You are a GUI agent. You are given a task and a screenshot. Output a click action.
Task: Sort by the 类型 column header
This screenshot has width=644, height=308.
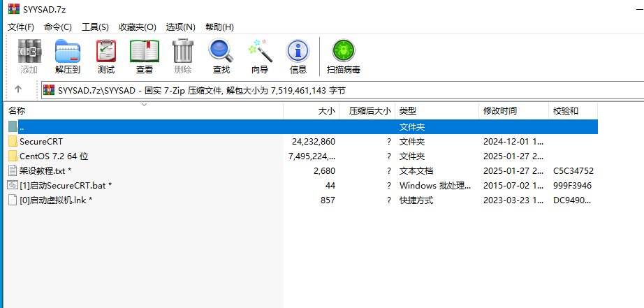(x=437, y=111)
